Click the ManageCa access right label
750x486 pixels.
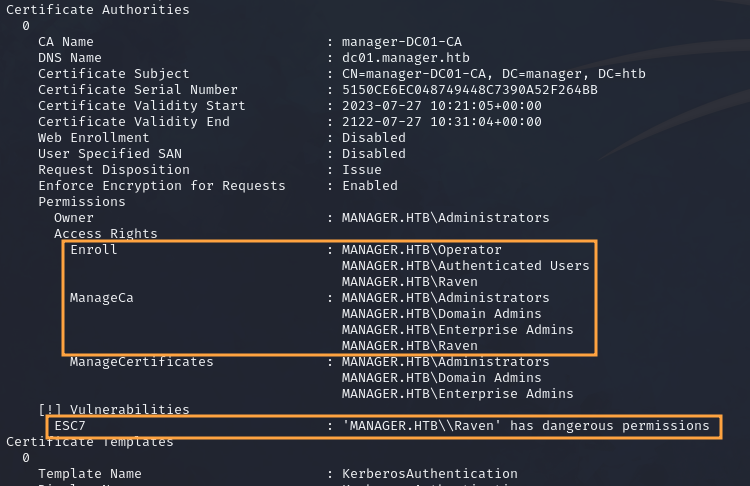101,298
